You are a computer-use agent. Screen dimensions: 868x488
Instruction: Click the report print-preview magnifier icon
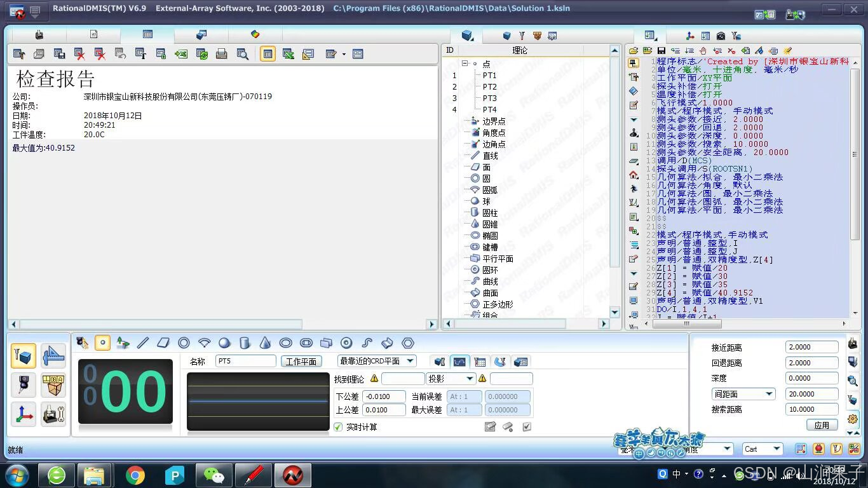(242, 54)
